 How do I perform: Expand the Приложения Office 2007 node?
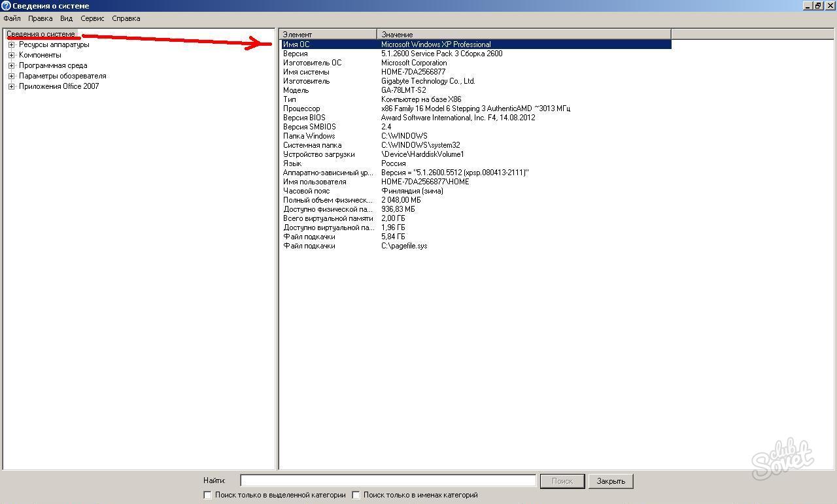click(11, 87)
